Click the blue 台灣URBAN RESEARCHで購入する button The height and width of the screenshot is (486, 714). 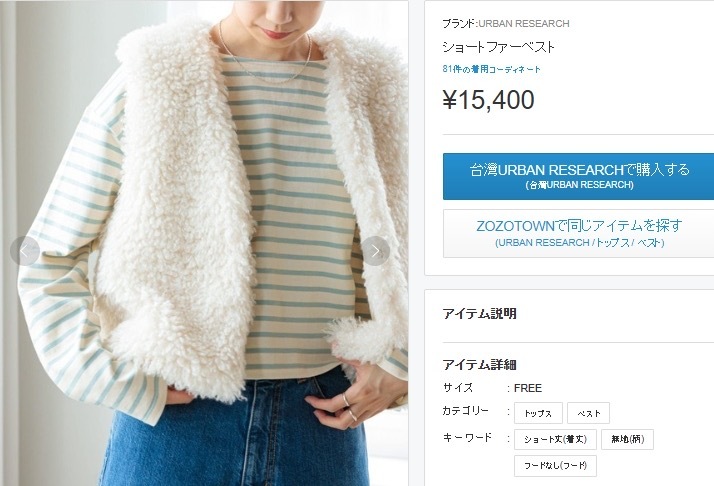578,176
